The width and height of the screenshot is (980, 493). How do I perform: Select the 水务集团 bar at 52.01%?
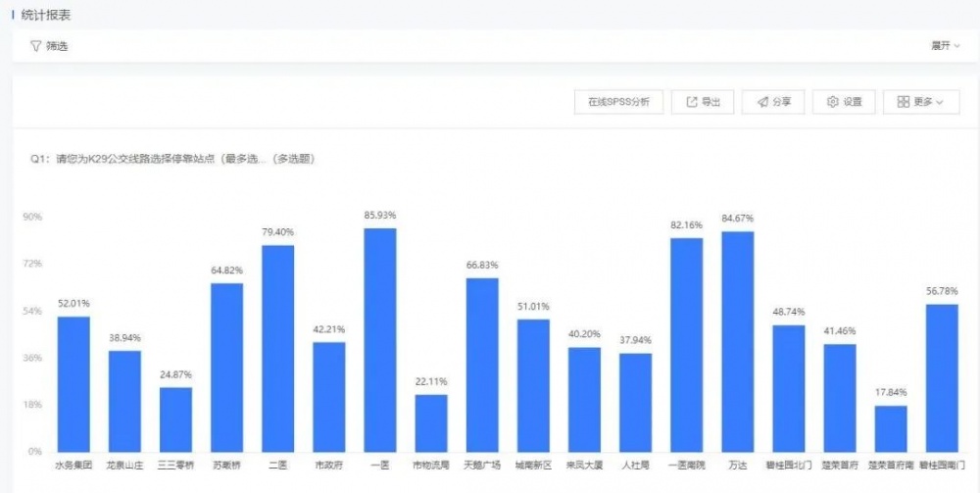(x=73, y=383)
